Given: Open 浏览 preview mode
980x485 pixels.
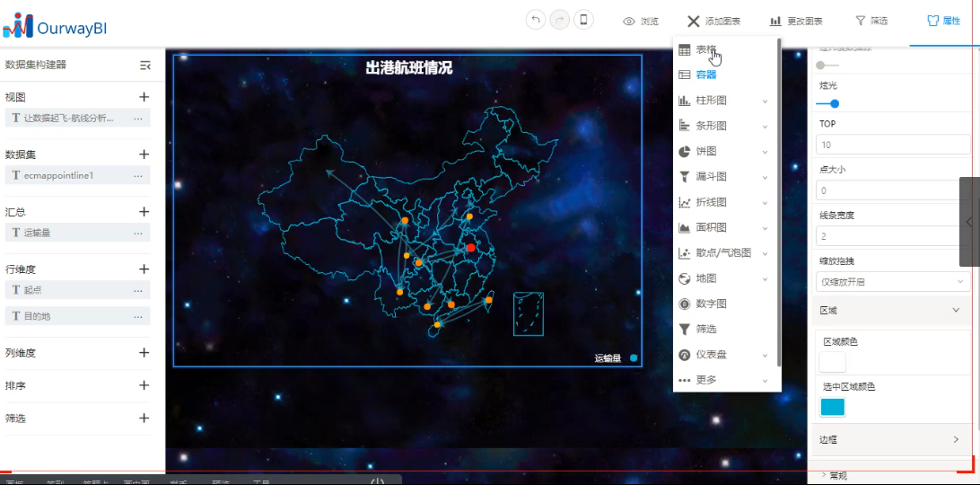Looking at the screenshot, I should point(642,22).
